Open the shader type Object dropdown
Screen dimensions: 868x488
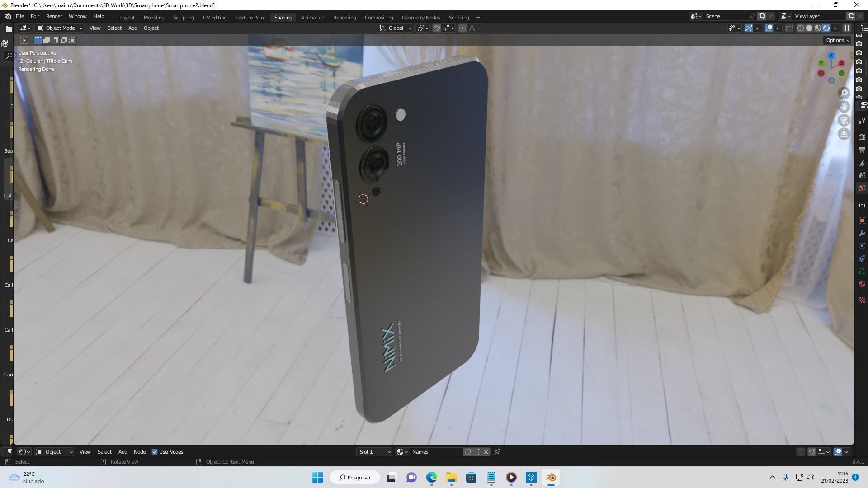54,452
